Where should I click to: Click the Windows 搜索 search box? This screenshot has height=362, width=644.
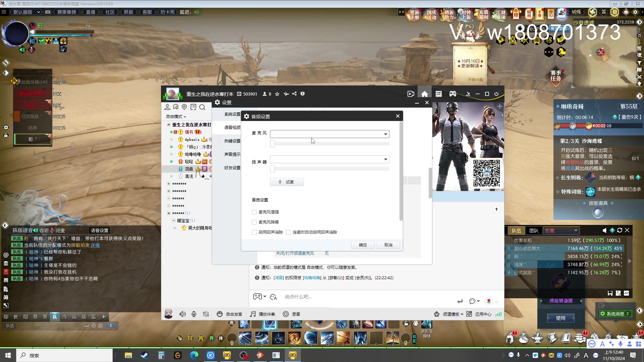[64, 355]
